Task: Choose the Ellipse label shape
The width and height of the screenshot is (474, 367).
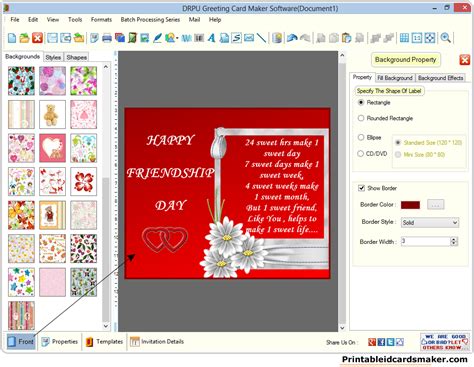Action: click(x=369, y=137)
